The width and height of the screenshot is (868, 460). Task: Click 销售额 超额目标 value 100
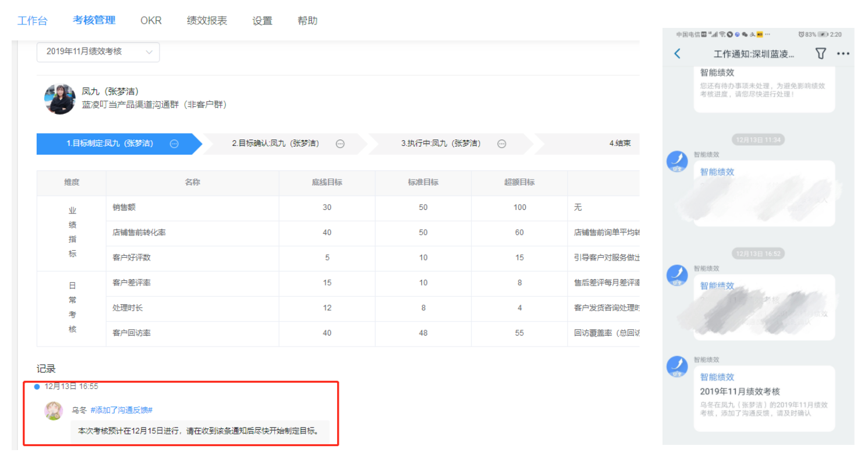tap(520, 208)
